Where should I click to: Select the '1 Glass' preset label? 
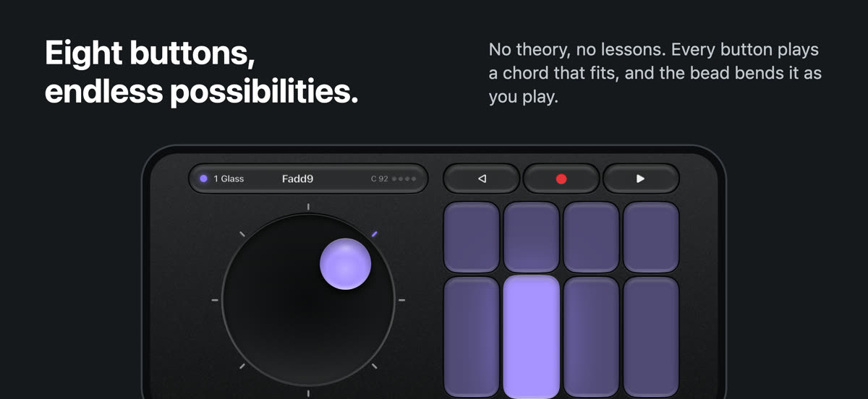click(229, 179)
